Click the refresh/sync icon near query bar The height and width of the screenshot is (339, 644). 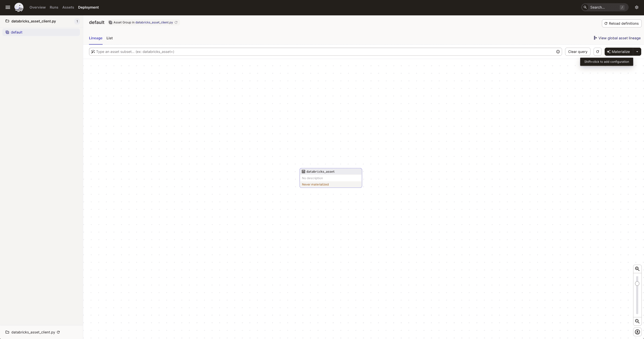(x=598, y=51)
